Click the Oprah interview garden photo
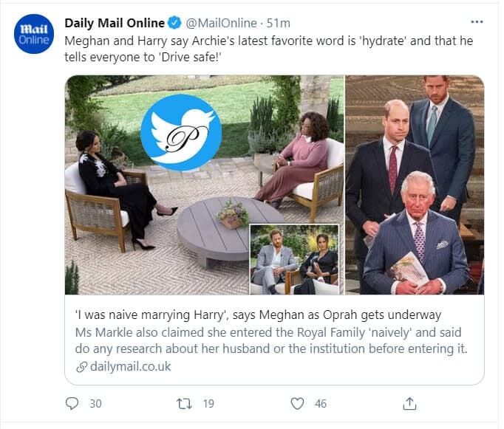This screenshot has height=429, width=504. tap(205, 185)
